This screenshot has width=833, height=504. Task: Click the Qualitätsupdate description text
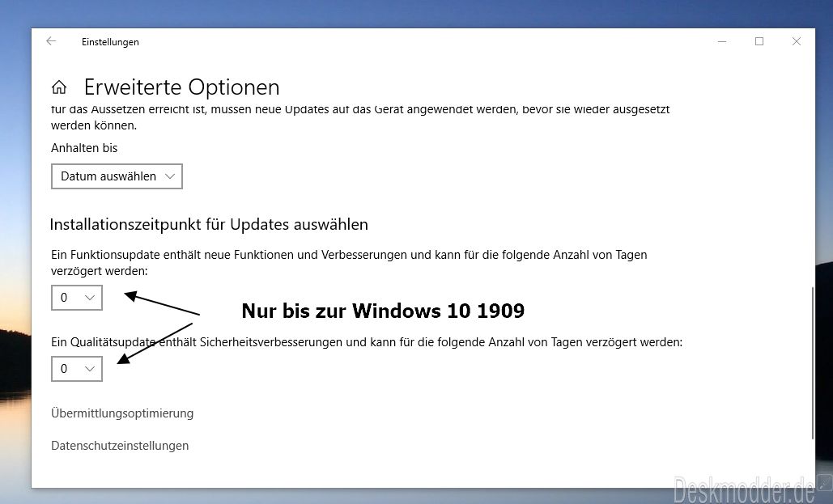click(367, 342)
